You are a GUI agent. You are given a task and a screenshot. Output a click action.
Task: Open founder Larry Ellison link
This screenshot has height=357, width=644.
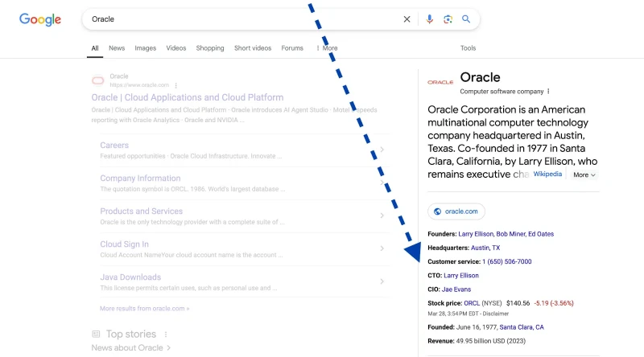point(476,234)
